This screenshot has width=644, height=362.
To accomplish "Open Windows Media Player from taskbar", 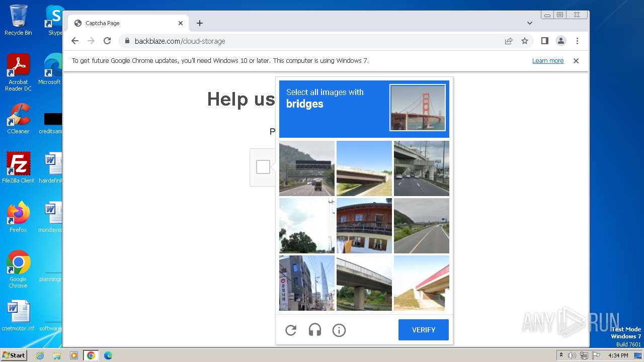I will click(74, 355).
